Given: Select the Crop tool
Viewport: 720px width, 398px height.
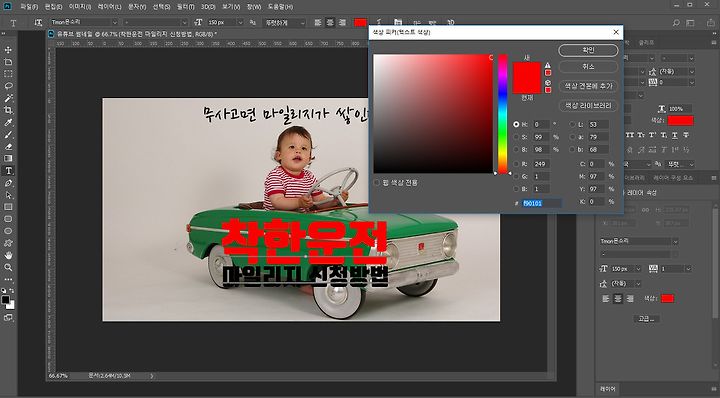Looking at the screenshot, I should coord(8,110).
